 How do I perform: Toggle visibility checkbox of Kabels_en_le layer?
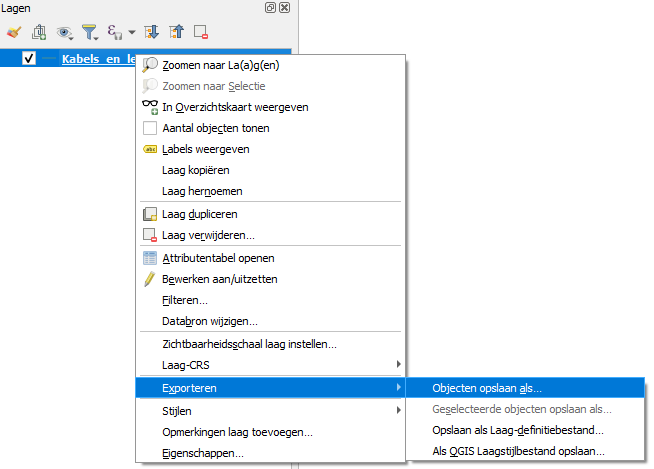coord(29,58)
